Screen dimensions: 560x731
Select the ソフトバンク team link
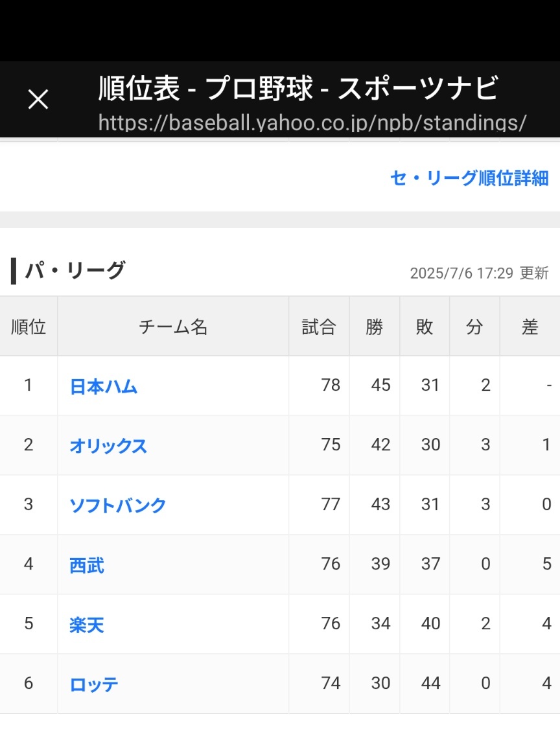118,505
